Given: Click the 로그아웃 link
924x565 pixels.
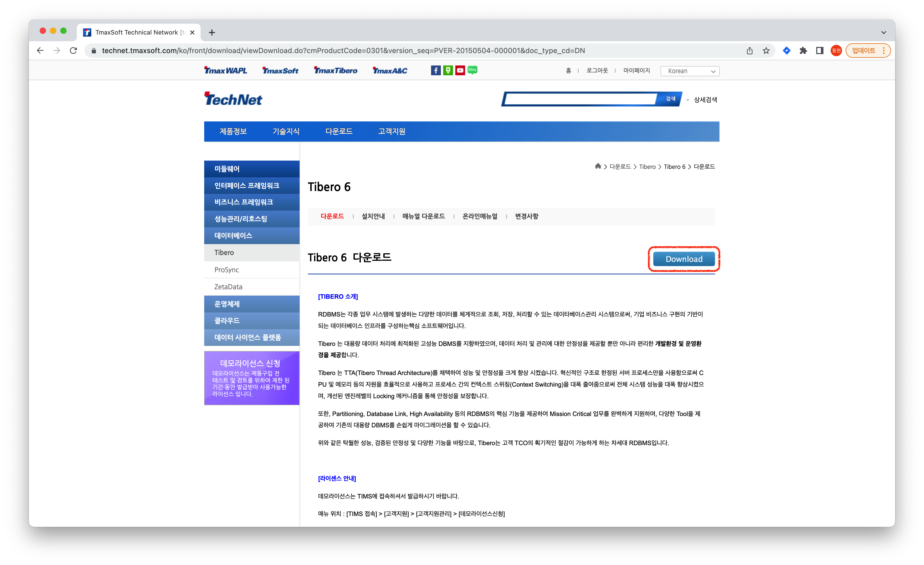Looking at the screenshot, I should tap(597, 70).
